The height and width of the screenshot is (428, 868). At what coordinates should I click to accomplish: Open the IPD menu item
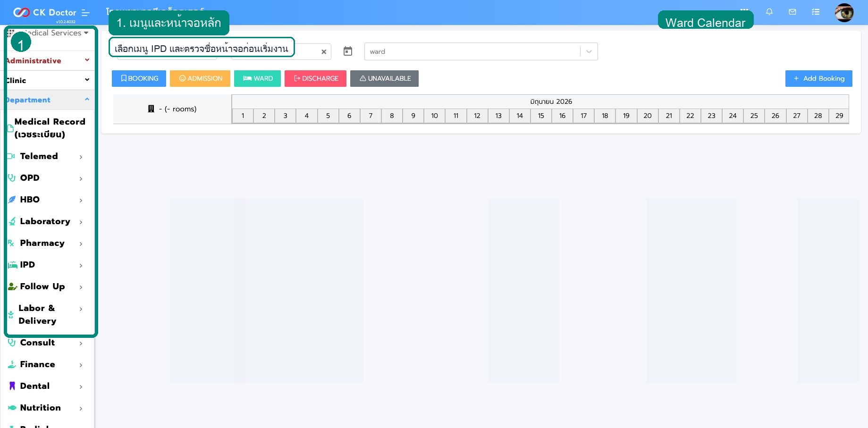click(x=47, y=265)
